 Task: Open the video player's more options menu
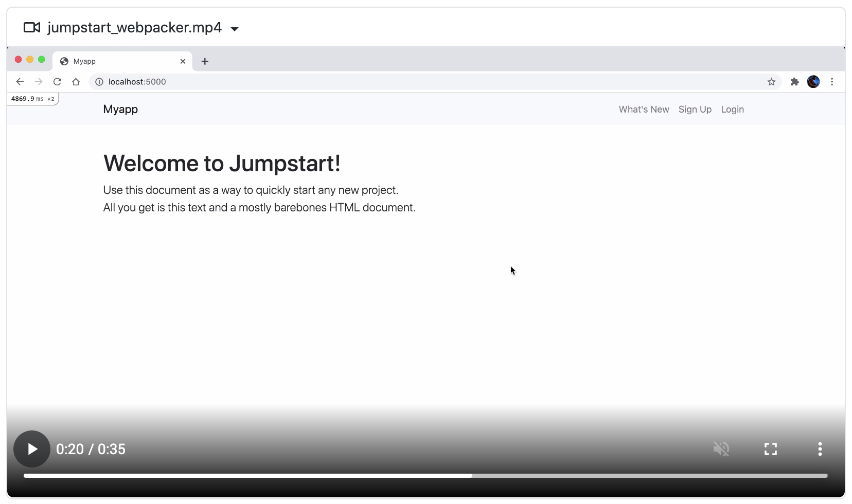click(819, 448)
